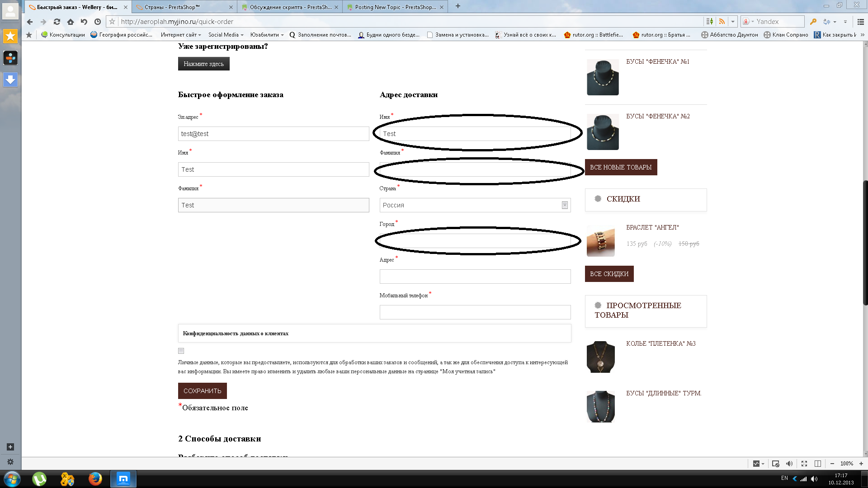Click the RSS feed icon in address bar
Viewport: 868px width, 488px height.
click(722, 22)
